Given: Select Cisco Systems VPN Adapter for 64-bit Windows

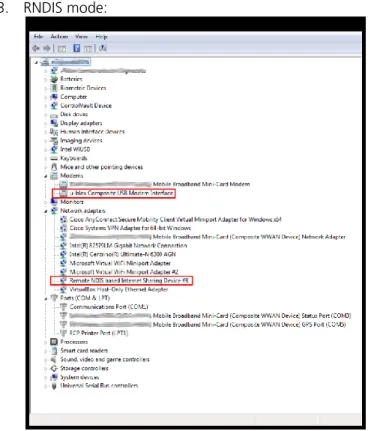Looking at the screenshot, I should pos(130,228).
